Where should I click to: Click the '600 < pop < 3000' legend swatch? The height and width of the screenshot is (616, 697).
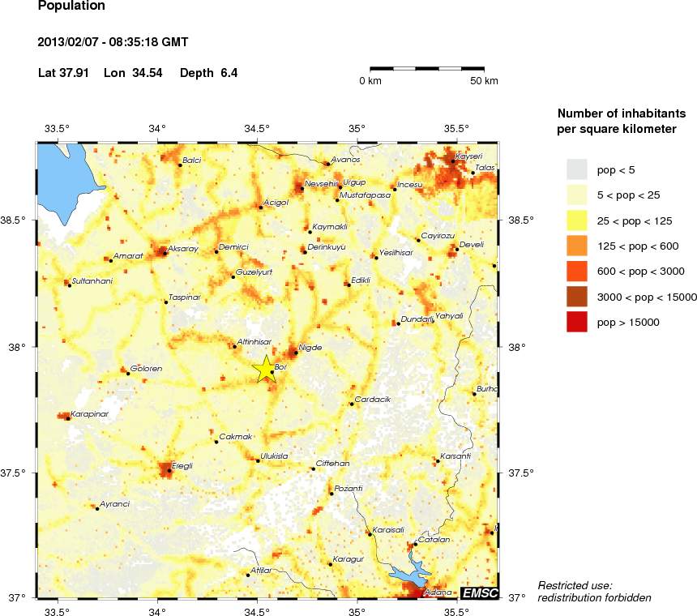pos(576,271)
